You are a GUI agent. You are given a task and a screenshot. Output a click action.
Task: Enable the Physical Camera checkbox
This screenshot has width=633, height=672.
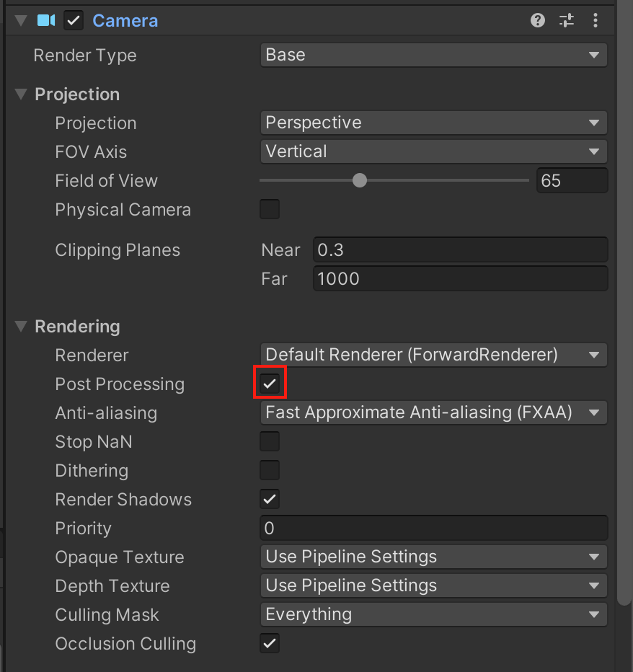pyautogui.click(x=270, y=210)
